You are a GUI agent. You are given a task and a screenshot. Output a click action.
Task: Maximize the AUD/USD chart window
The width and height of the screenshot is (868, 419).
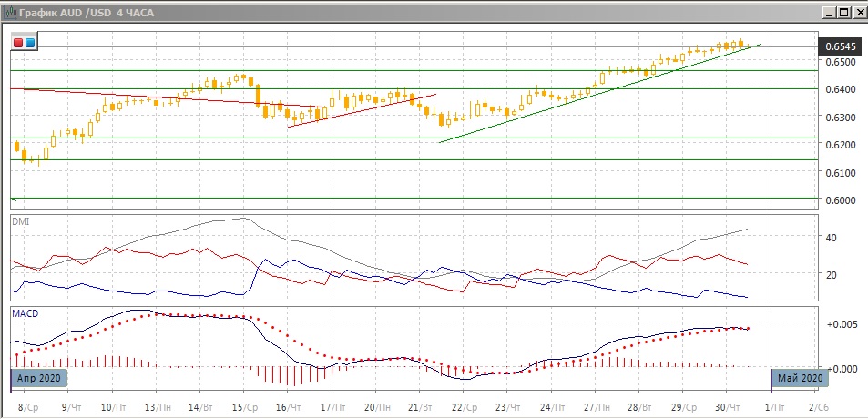[x=842, y=12]
